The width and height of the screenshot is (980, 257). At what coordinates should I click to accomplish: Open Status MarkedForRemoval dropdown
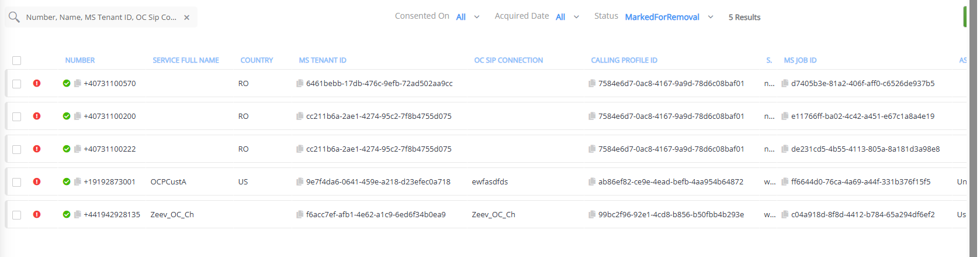coord(669,17)
